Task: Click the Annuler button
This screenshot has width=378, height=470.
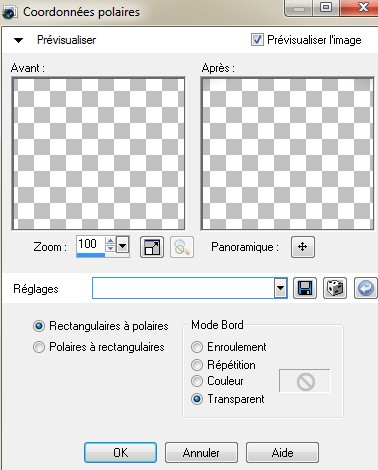Action: [x=201, y=452]
